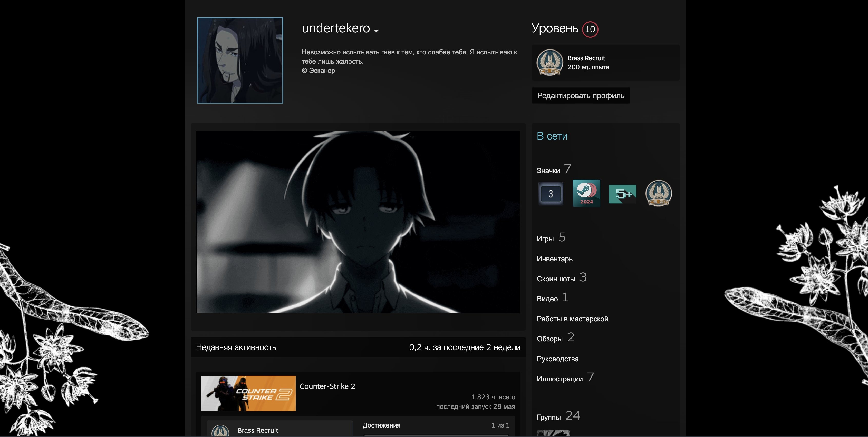Open the Иллюстрации artwork link
Screen dimensions: 868x437
pos(565,378)
